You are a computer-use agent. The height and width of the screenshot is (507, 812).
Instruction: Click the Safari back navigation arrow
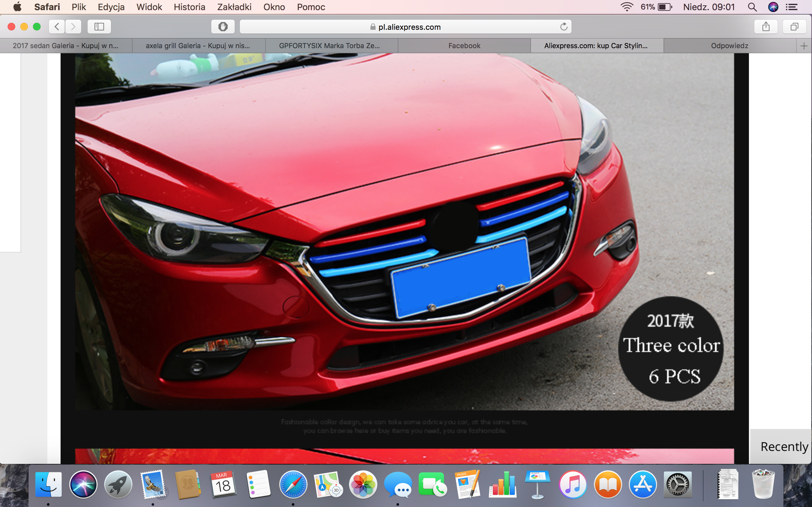coord(57,27)
